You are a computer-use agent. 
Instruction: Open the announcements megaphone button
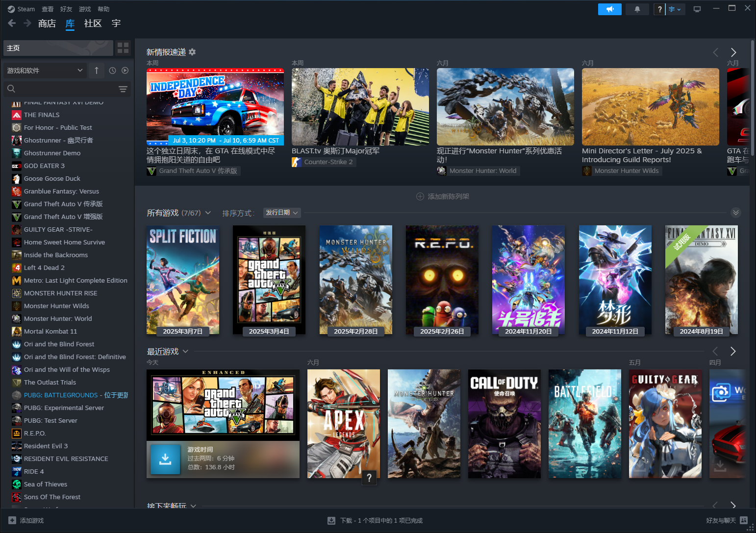pos(610,9)
